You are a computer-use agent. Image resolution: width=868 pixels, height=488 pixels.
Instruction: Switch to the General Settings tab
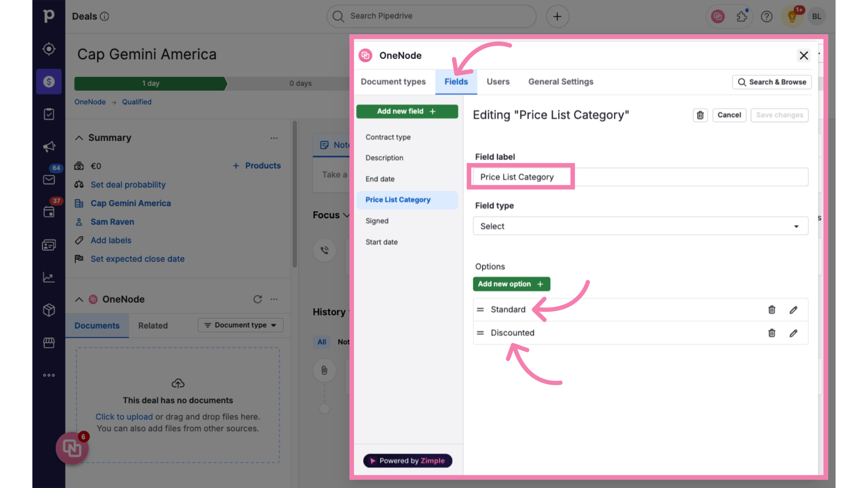[x=561, y=82]
